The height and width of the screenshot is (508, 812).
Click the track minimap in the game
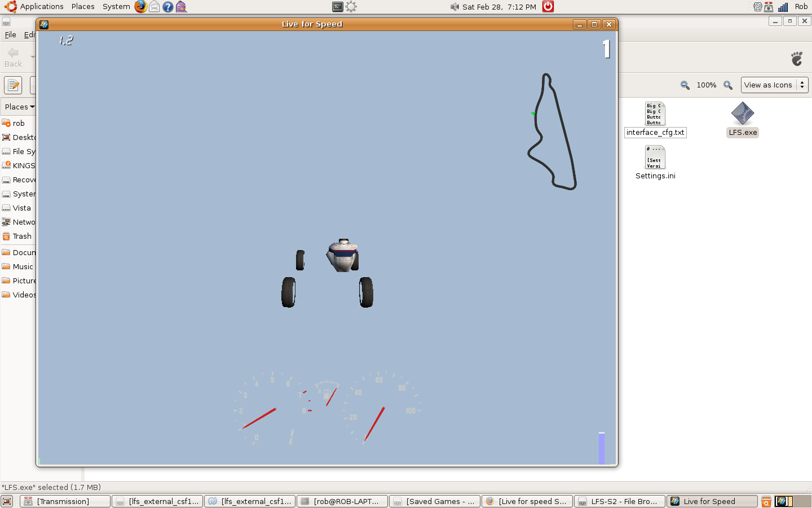[x=552, y=132]
